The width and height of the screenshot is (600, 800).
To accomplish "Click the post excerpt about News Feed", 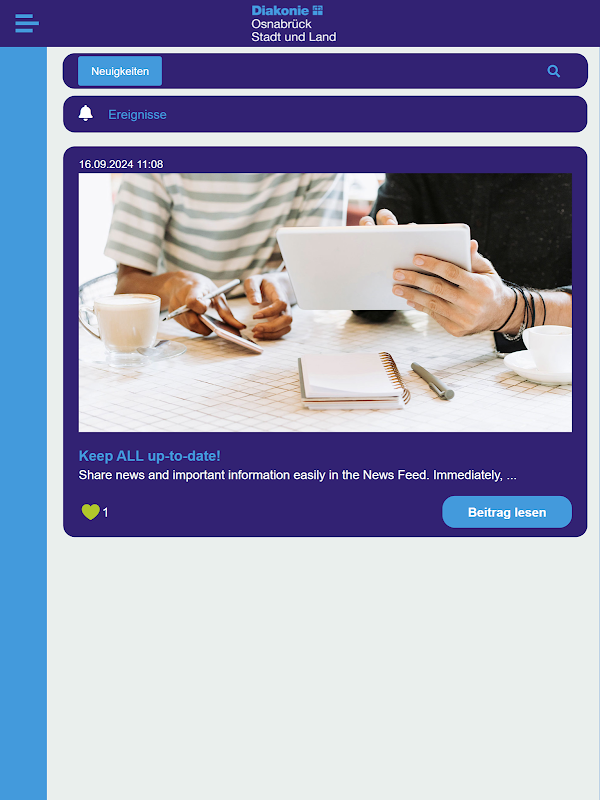I will pyautogui.click(x=297, y=475).
